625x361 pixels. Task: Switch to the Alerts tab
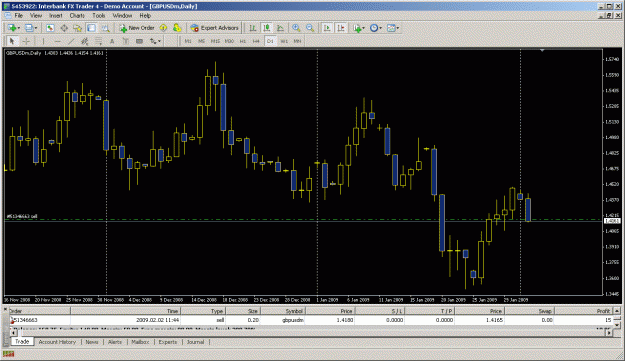click(115, 342)
